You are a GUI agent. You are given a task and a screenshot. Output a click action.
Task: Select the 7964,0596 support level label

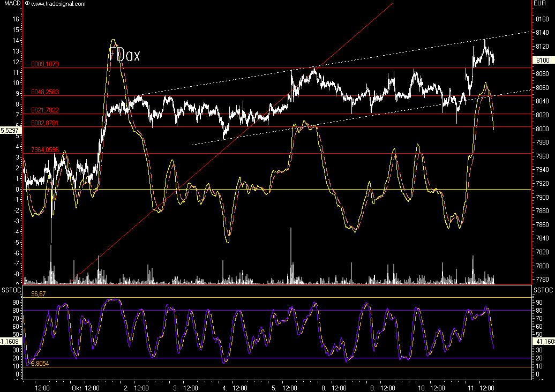click(45, 150)
